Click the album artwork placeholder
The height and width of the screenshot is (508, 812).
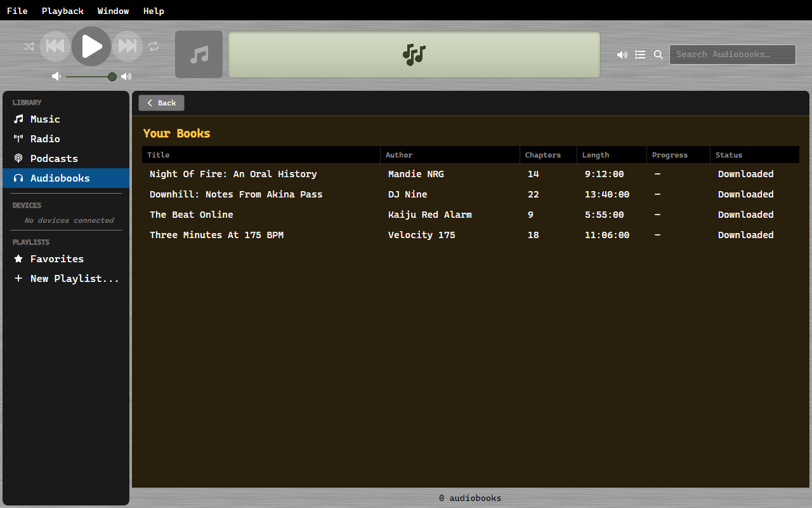(199, 55)
